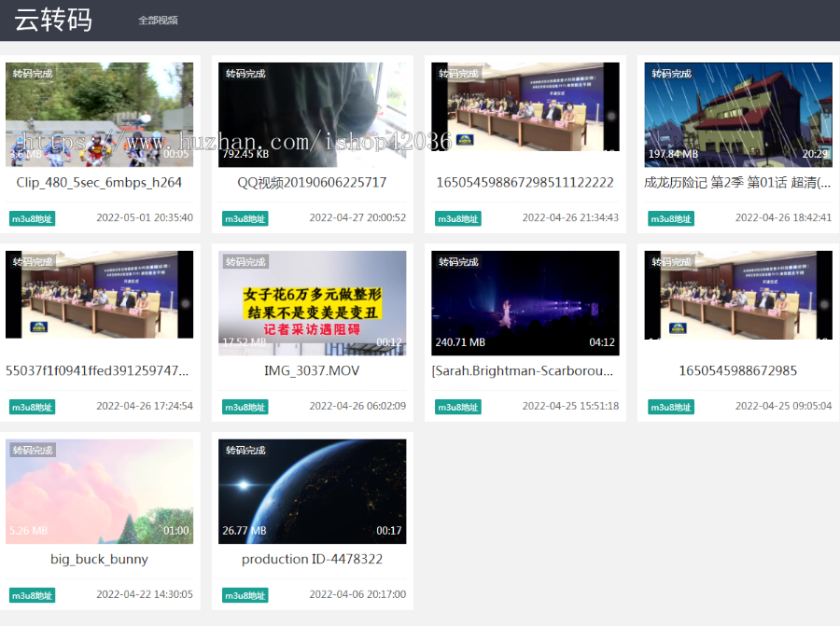Click the 240.71 MB size label
The width and height of the screenshot is (840, 626).
pyautogui.click(x=460, y=342)
